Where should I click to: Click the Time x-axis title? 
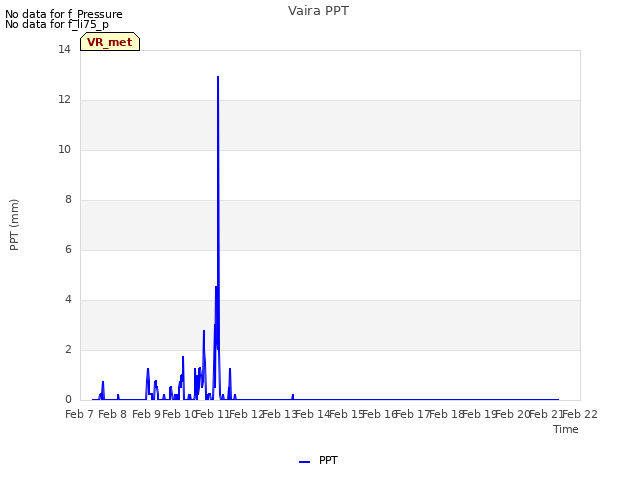coord(566,429)
